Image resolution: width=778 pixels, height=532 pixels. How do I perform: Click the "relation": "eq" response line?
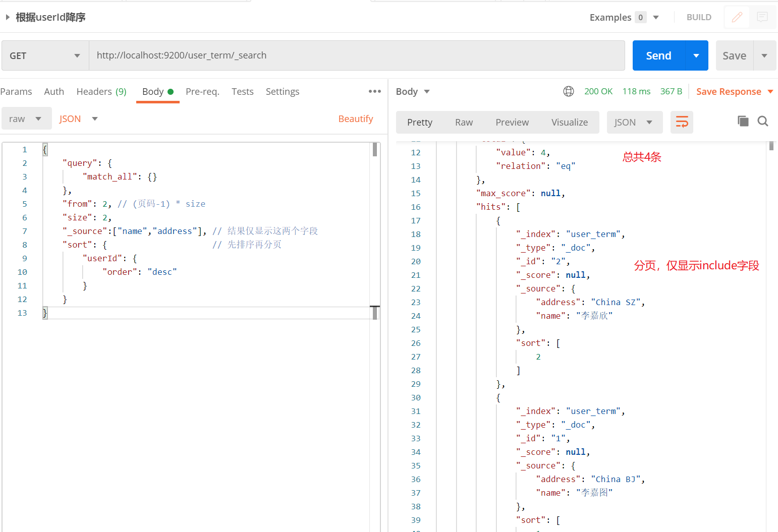tap(536, 166)
